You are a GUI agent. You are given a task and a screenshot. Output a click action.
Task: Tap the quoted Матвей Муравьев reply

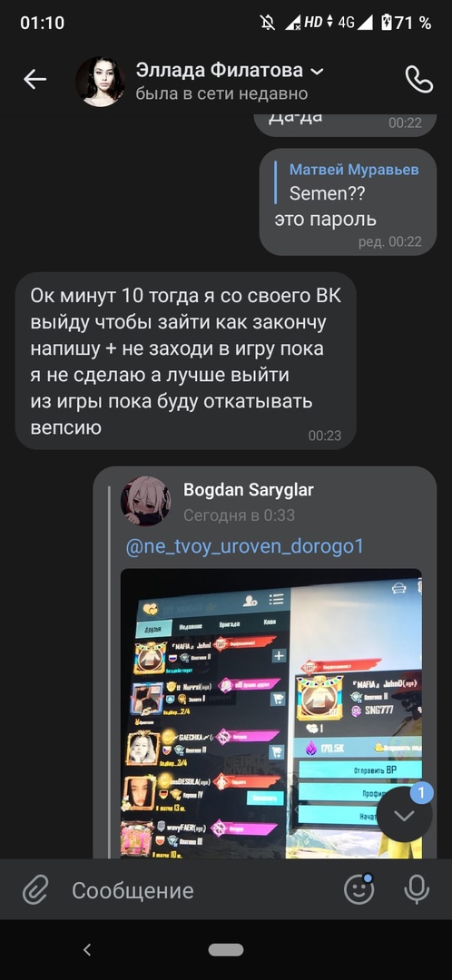[x=348, y=181]
